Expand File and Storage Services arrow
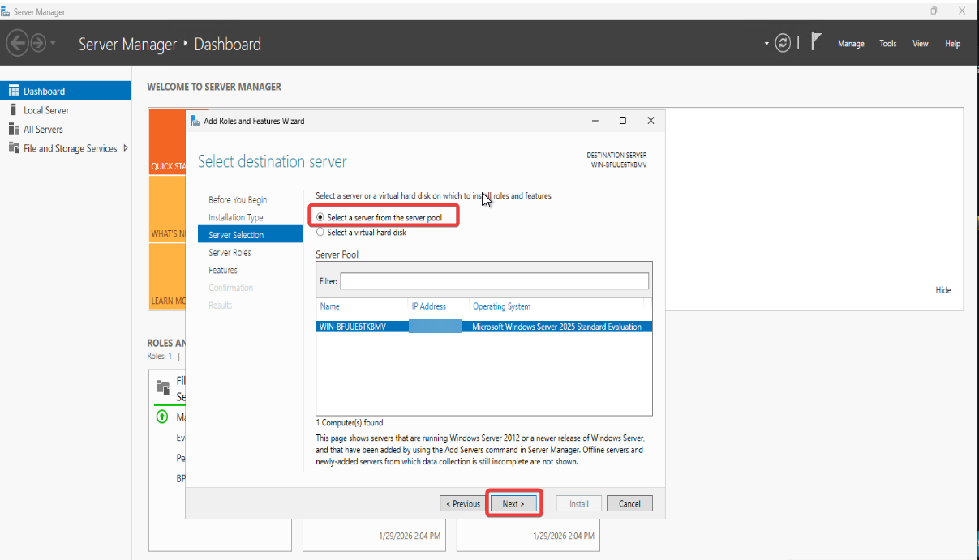Image resolution: width=979 pixels, height=560 pixels. coord(126,148)
